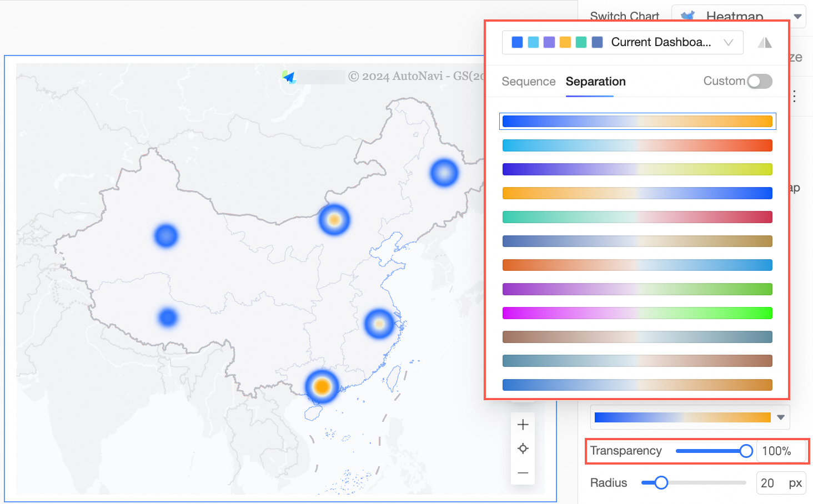Click the Radius label
813x504 pixels.
[609, 482]
